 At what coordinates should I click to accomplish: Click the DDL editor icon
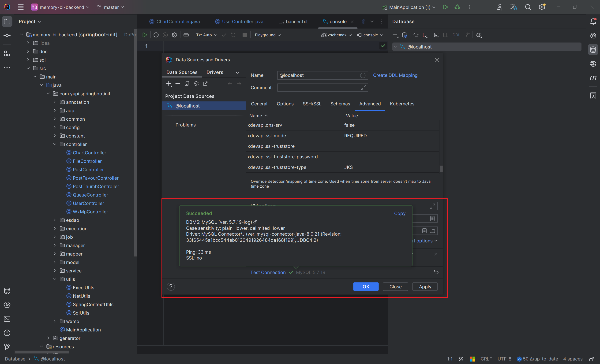(x=456, y=35)
